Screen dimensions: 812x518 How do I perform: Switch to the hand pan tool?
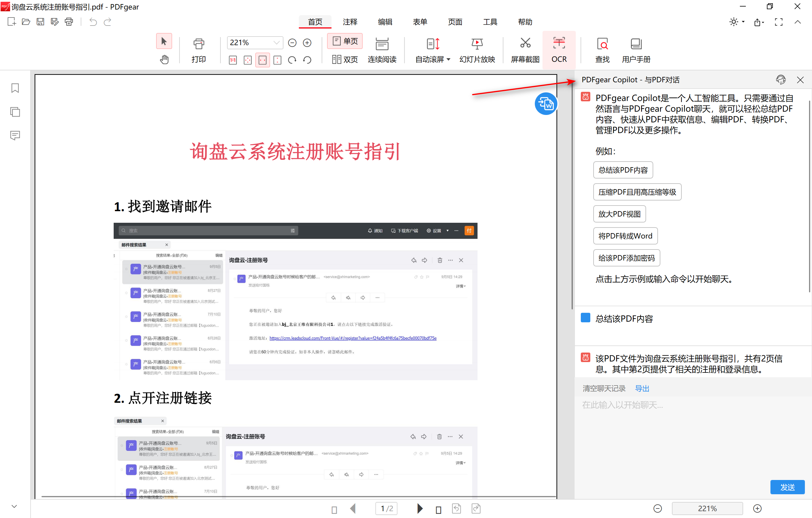pyautogui.click(x=164, y=60)
